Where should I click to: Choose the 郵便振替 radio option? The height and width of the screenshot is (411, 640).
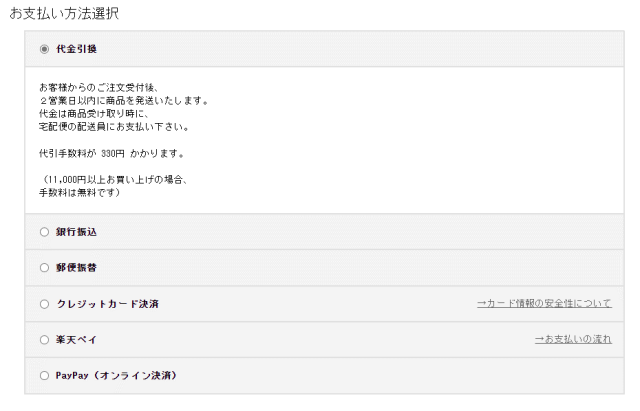[x=44, y=268]
